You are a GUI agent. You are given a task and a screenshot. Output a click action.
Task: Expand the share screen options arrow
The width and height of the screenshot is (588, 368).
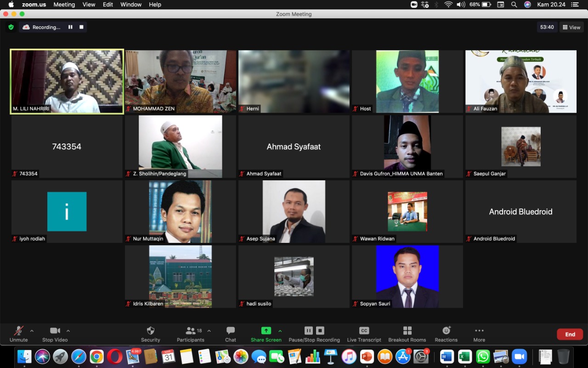pos(280,331)
